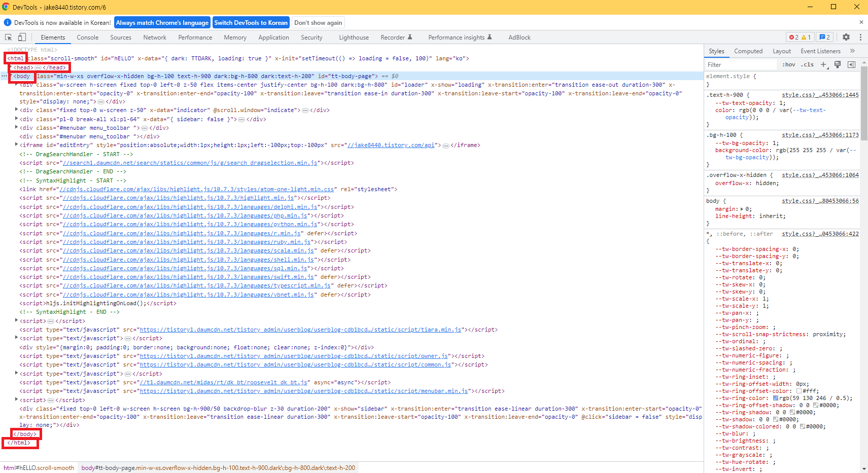The image size is (868, 473).
Task: Expand the indicator div node
Action: (17, 110)
